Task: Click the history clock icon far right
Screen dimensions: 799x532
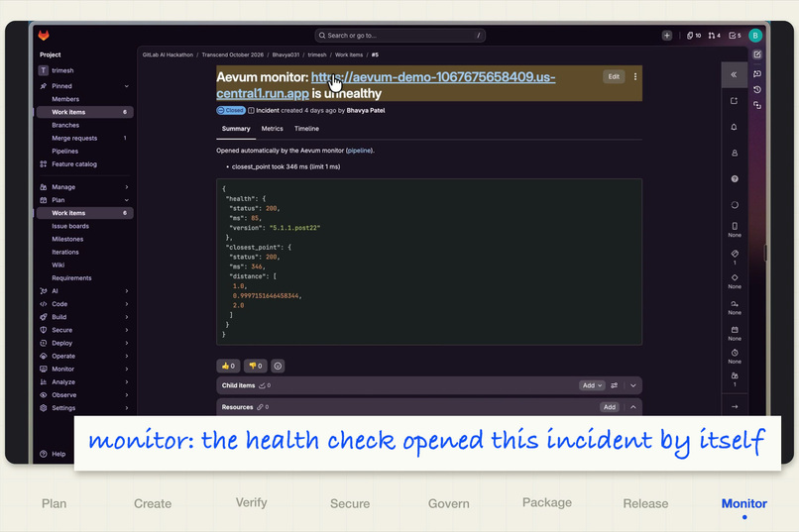Action: (x=757, y=89)
